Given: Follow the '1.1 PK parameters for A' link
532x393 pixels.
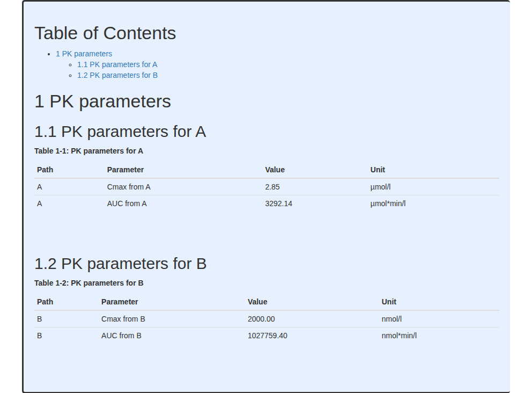Looking at the screenshot, I should tap(117, 64).
